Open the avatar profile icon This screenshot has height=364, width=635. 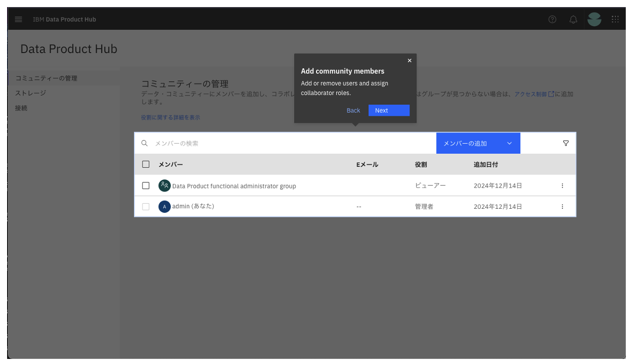coord(595,19)
